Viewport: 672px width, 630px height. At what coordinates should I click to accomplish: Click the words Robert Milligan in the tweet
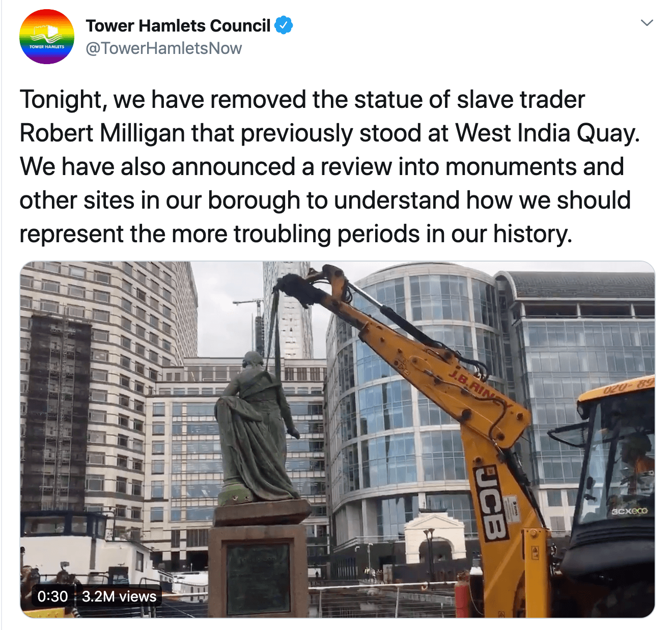pos(102,133)
